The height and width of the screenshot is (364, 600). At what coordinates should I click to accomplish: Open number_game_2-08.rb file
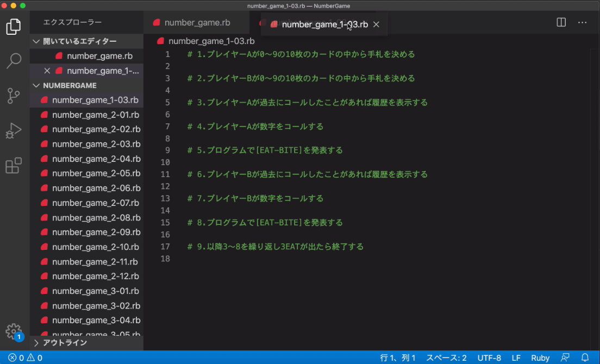click(86, 217)
